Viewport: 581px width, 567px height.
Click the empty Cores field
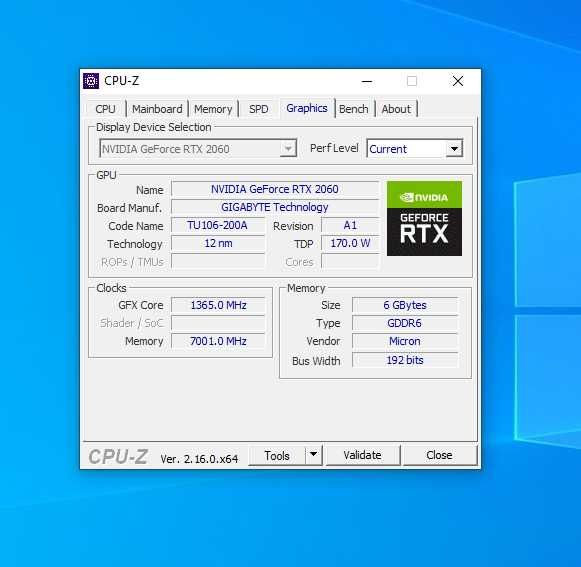click(350, 261)
